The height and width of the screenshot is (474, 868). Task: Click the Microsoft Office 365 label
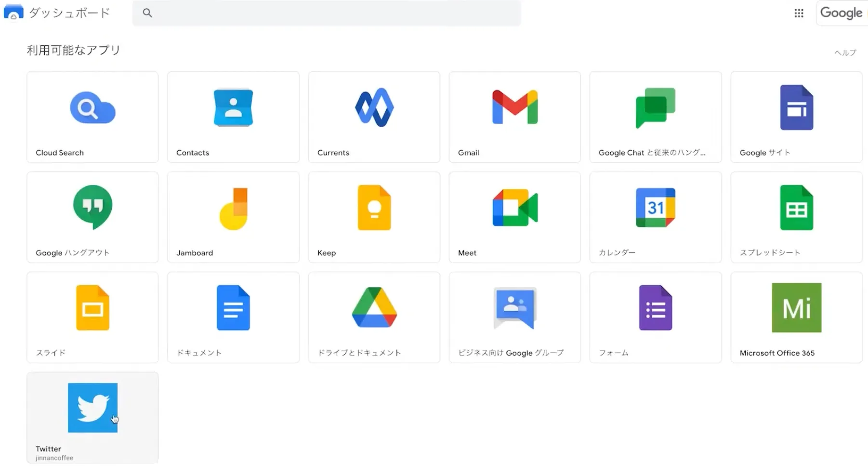(x=777, y=353)
